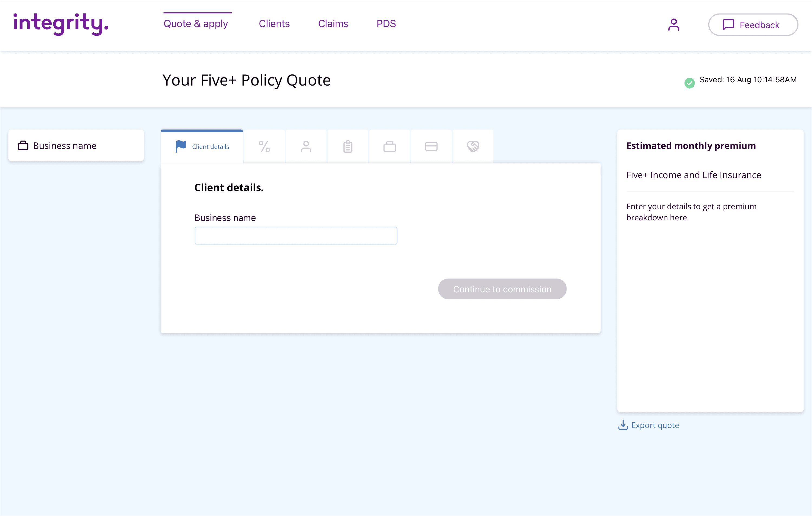Select the clipboard step icon
Image resolution: width=812 pixels, height=516 pixels.
point(348,146)
